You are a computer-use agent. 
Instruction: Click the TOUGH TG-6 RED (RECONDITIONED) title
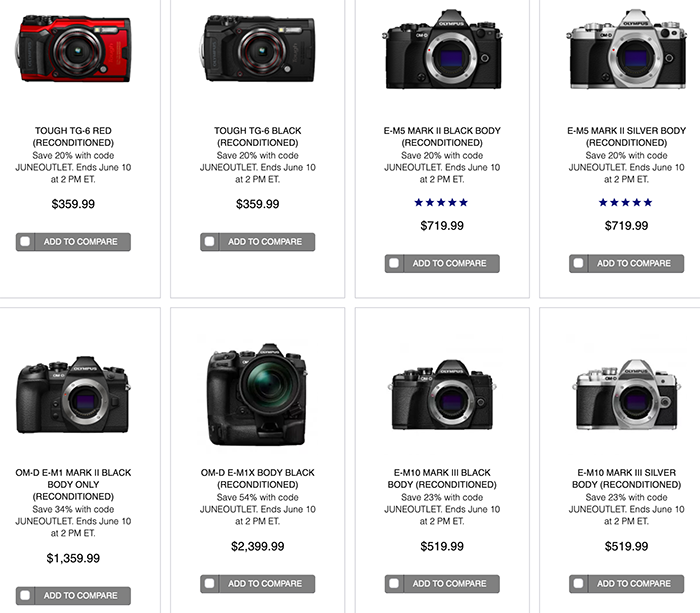pos(73,137)
